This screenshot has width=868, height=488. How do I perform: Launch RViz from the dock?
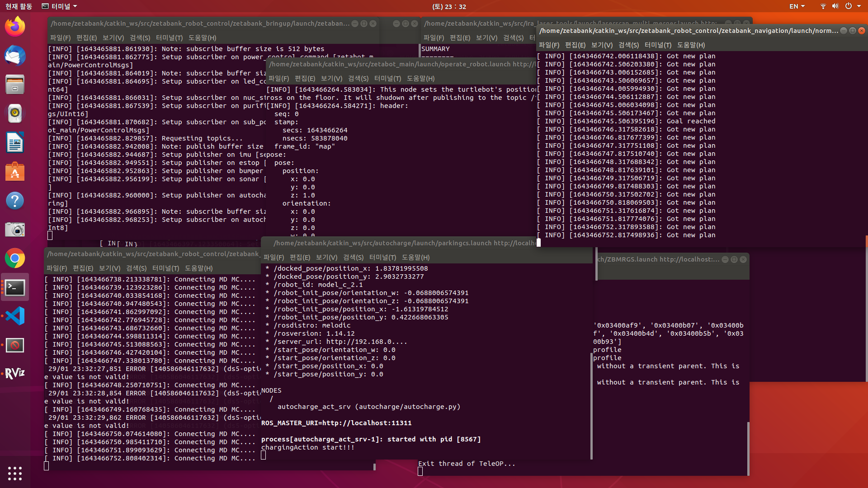click(15, 373)
